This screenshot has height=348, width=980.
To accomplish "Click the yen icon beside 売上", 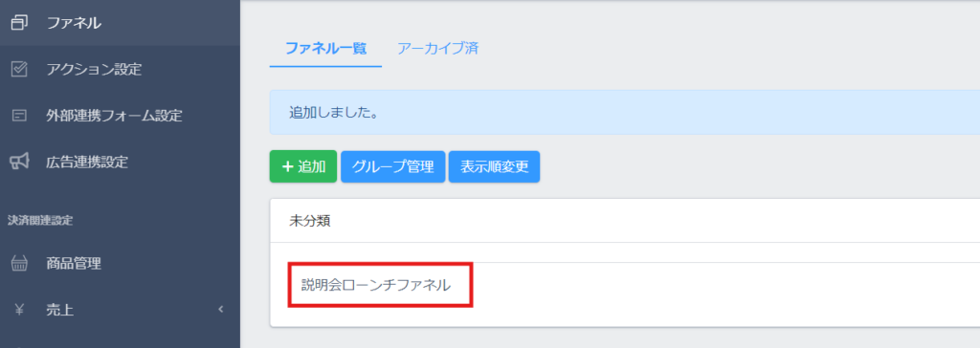I will click(x=19, y=309).
